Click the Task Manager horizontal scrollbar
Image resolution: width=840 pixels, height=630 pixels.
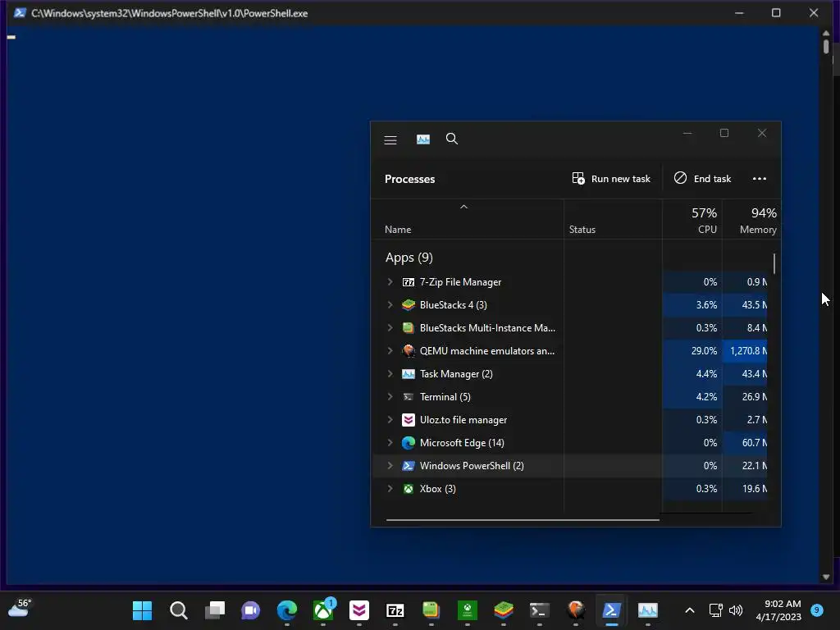(x=523, y=519)
